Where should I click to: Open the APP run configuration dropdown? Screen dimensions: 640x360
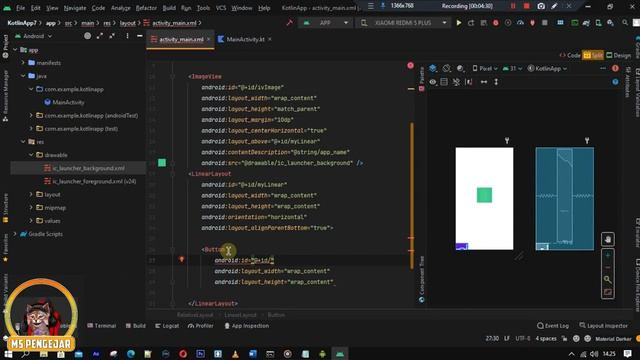pos(326,23)
